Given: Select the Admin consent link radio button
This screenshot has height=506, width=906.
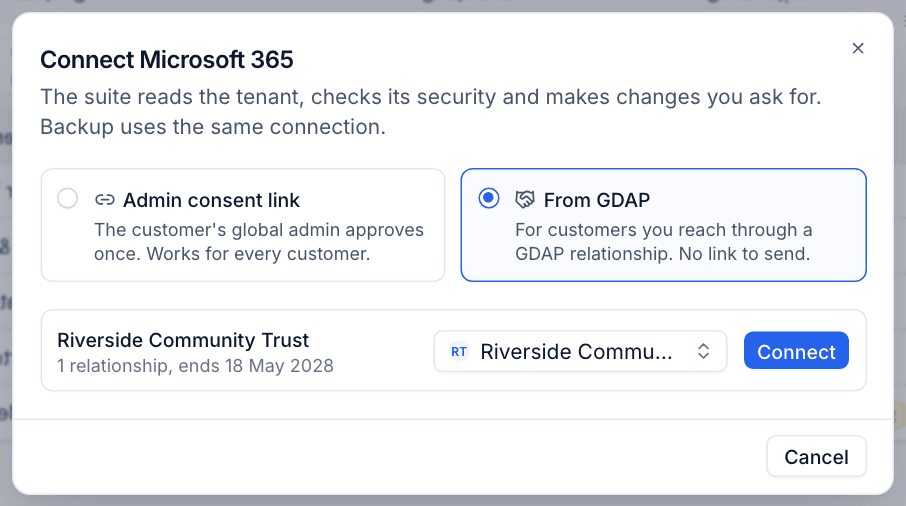Looking at the screenshot, I should click(x=68, y=198).
